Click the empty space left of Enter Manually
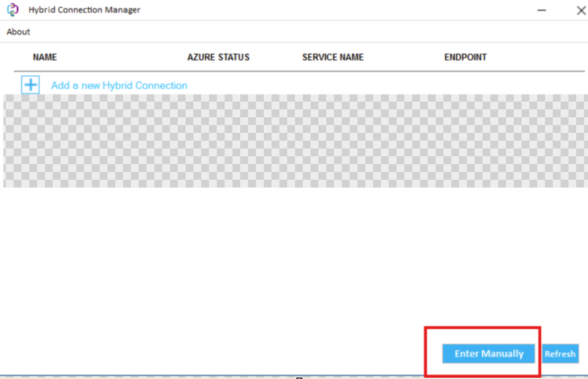This screenshot has width=588, height=379. point(260,354)
